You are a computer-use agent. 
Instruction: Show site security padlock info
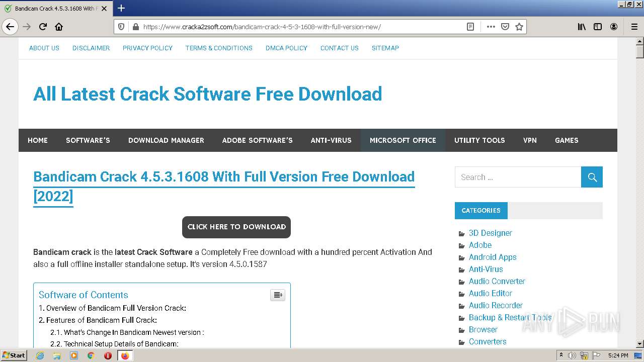[x=135, y=27]
